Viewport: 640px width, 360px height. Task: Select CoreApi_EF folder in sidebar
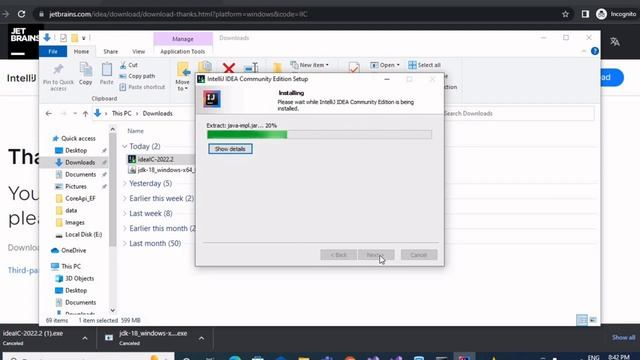[x=75, y=198]
